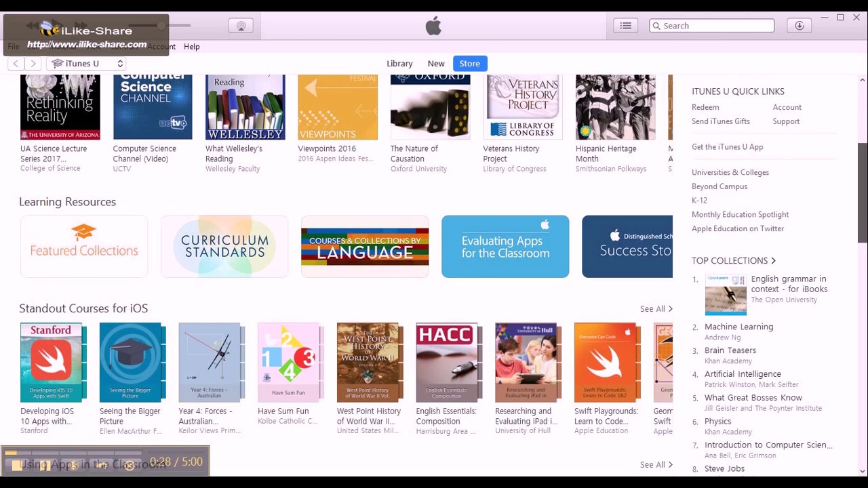Open Computer Science Channel cover art
The height and width of the screenshot is (488, 868).
[x=153, y=107]
